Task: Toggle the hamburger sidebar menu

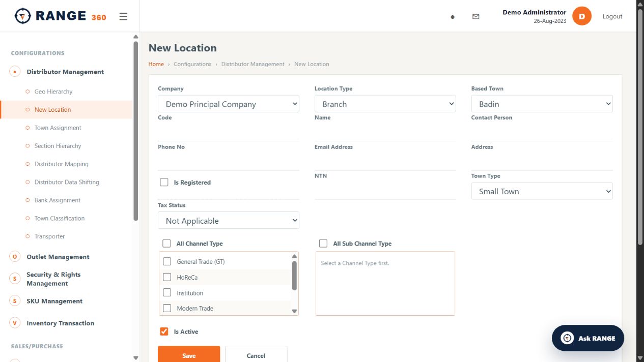Action: tap(123, 17)
